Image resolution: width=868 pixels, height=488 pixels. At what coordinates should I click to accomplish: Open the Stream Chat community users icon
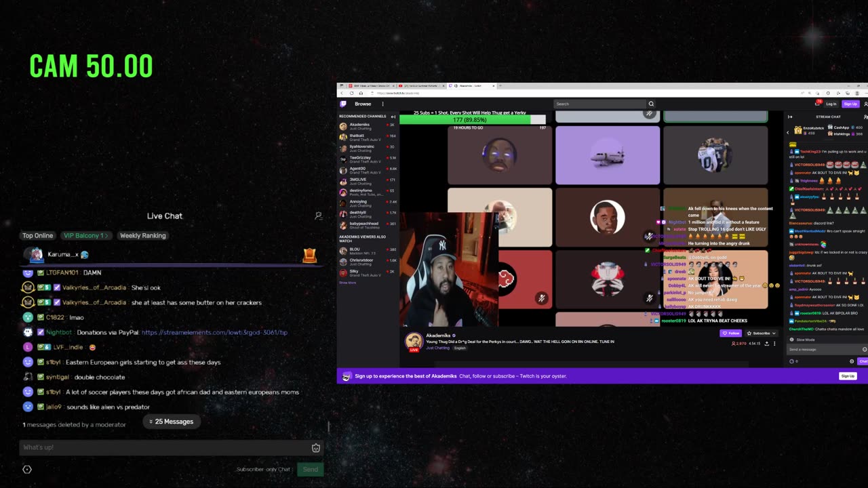(865, 117)
